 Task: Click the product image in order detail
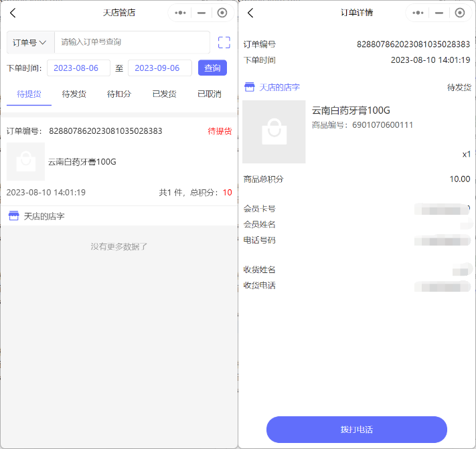point(274,132)
